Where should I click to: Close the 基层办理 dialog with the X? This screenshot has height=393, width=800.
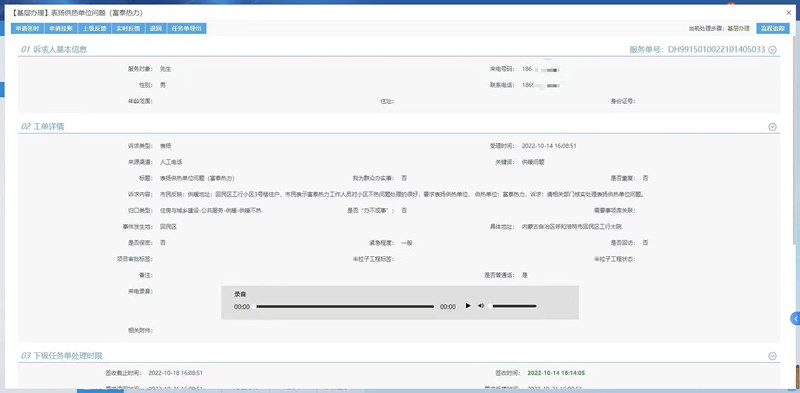click(789, 12)
